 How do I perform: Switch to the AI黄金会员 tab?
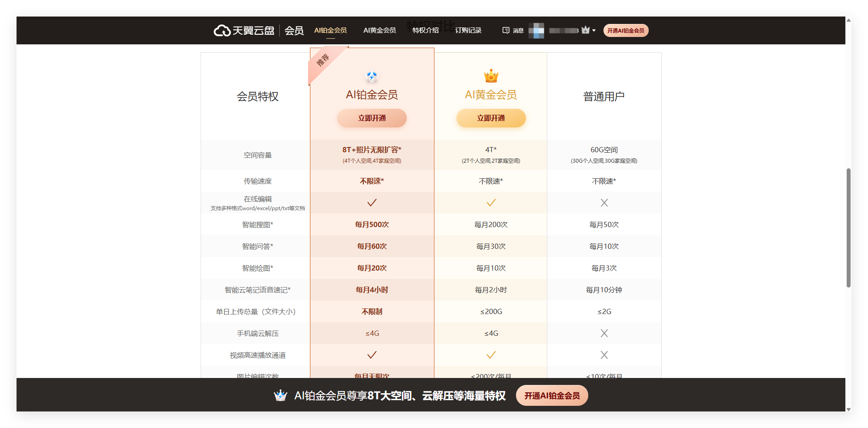tap(379, 30)
